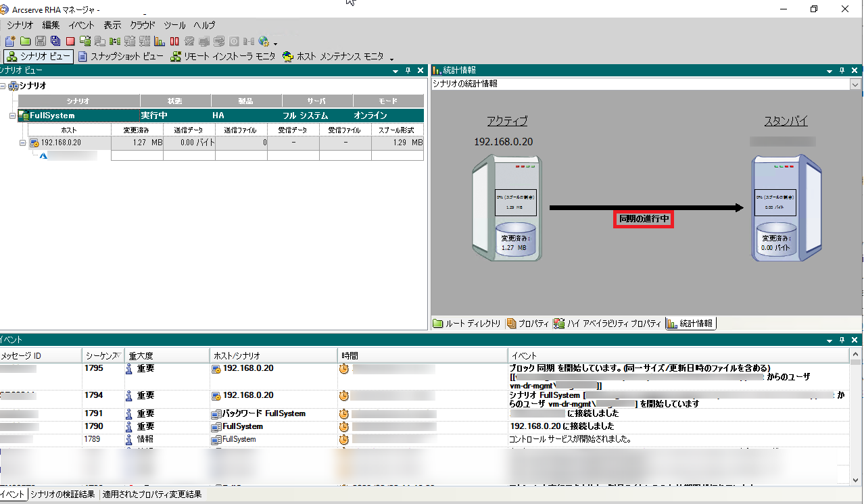864x504 pixels.
Task: Collapse the シナリオ root tree node
Action: [x=4, y=86]
